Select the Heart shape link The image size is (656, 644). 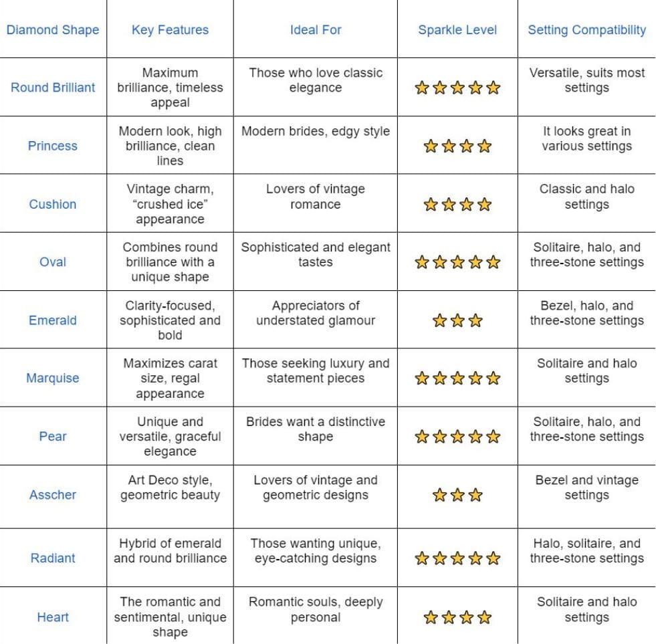[53, 617]
